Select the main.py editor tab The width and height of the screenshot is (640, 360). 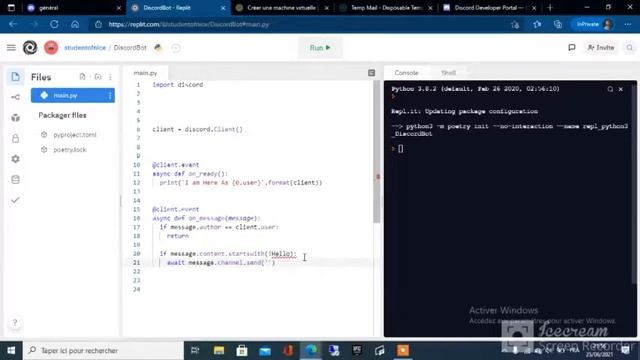pos(145,73)
